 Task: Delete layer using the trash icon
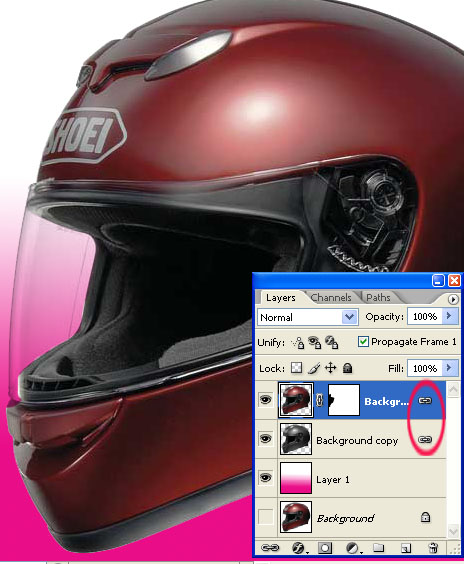pyautogui.click(x=433, y=548)
